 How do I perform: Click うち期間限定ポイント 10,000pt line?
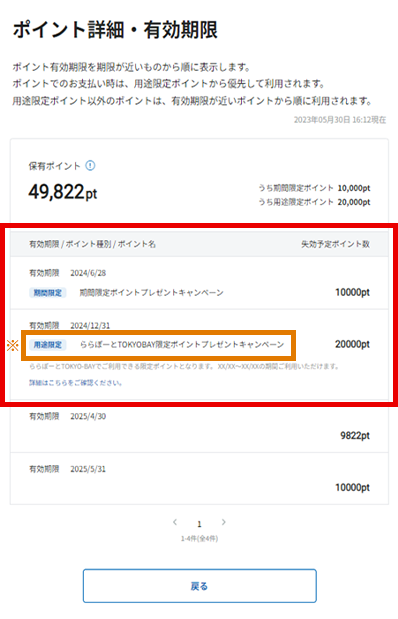(314, 188)
